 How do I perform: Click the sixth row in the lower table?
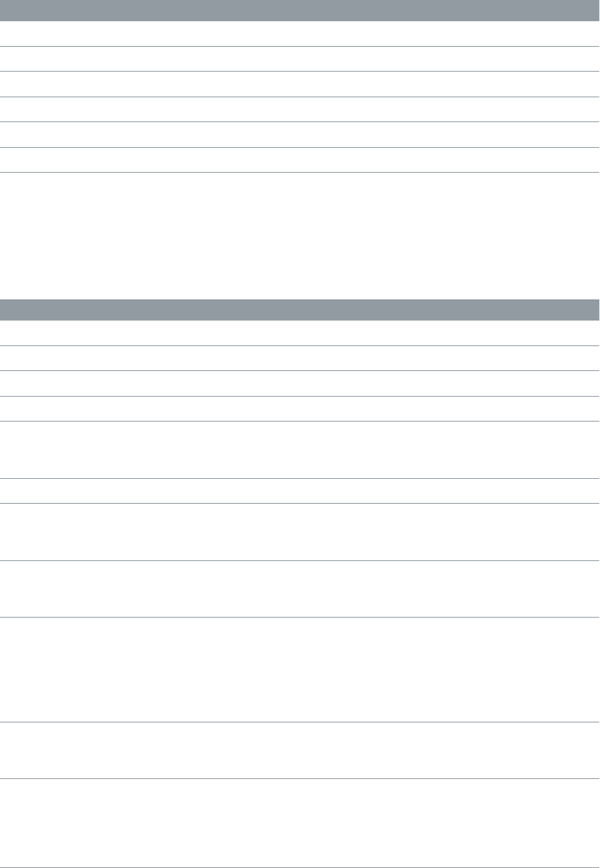[300, 491]
